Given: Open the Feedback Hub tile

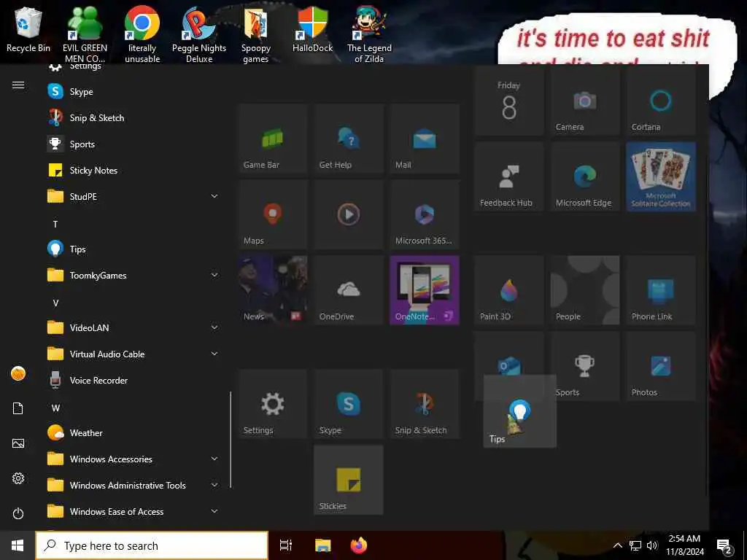Looking at the screenshot, I should [508, 176].
